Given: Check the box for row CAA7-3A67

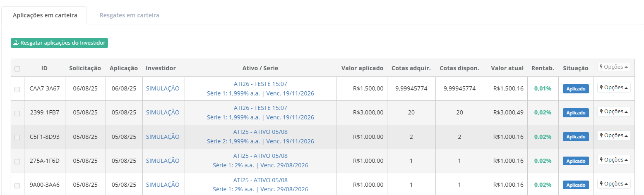Looking at the screenshot, I should pos(17,89).
